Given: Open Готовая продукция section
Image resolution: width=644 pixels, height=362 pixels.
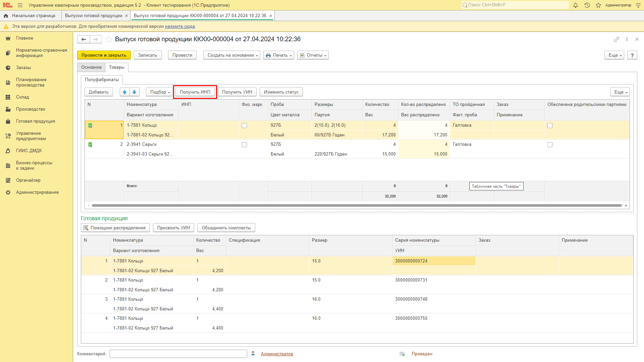Looking at the screenshot, I should (36, 121).
